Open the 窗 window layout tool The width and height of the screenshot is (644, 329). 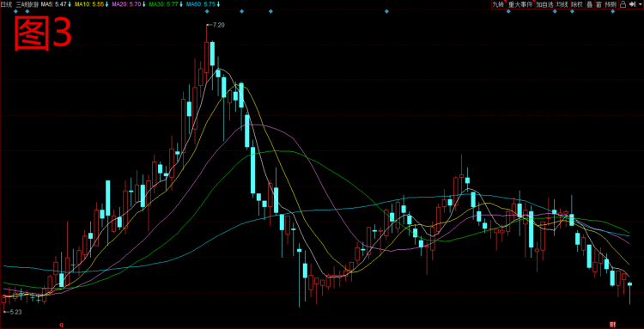coord(599,4)
